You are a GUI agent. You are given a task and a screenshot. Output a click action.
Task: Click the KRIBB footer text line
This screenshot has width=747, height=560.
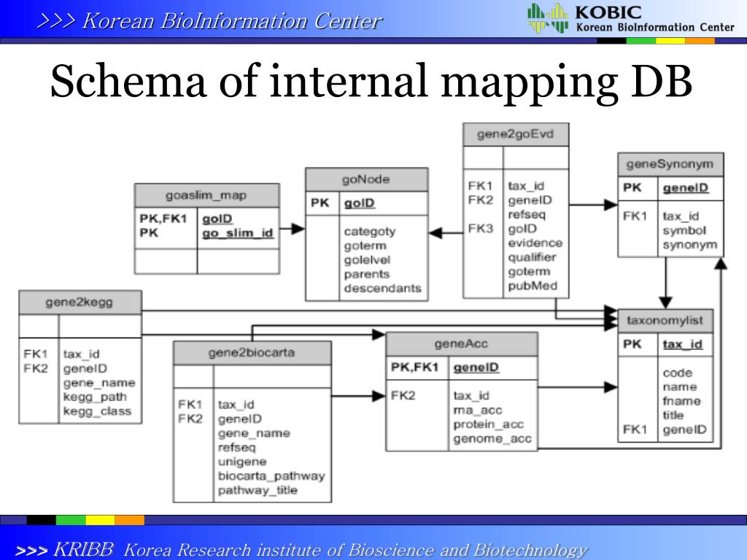[x=301, y=550]
